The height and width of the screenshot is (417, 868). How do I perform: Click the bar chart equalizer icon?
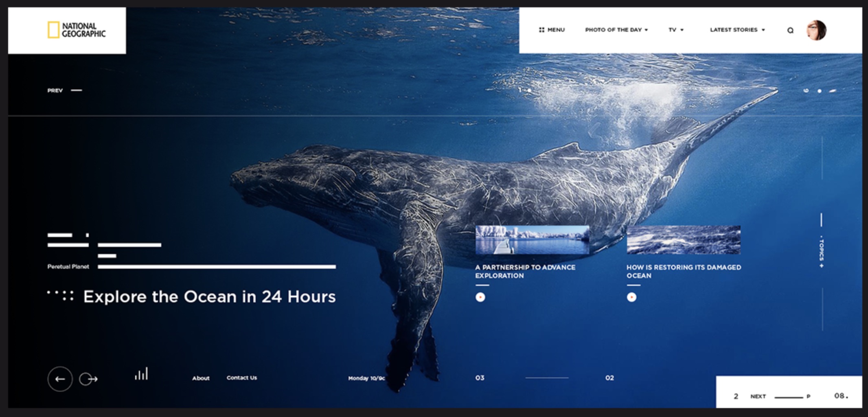141,374
